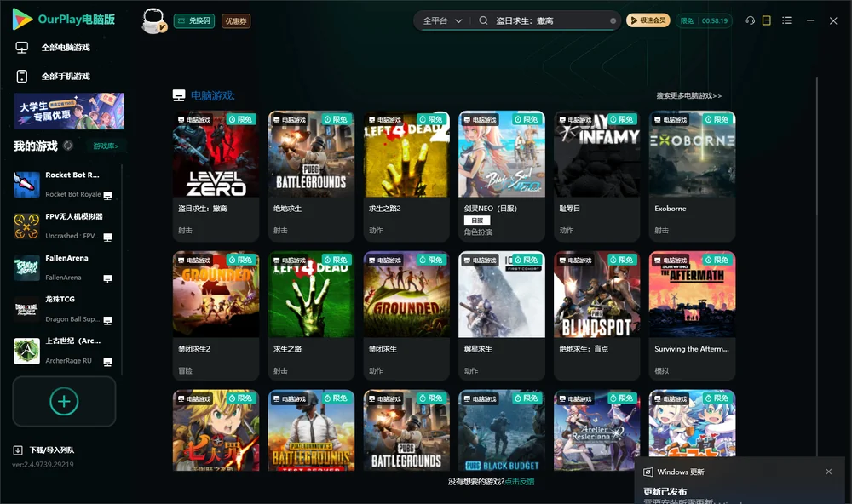Click the 大学生专属优惠 banner
Screen dimensions: 852x504
pyautogui.click(x=69, y=111)
